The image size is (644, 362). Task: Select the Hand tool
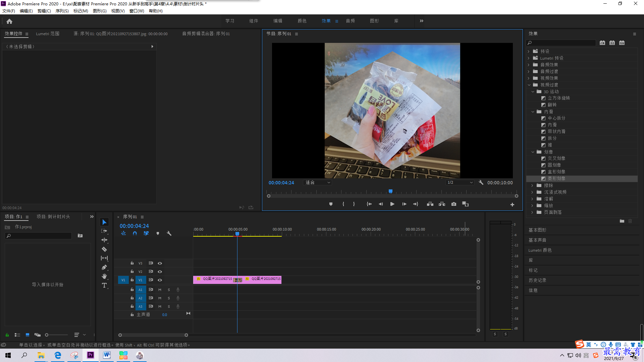coord(104,276)
